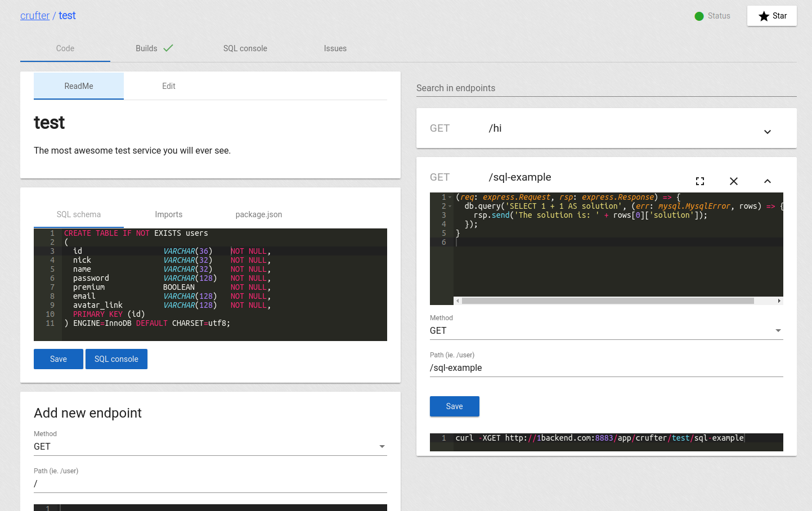Collapse the /sql-example endpoint panel
Viewport: 812px width, 511px height.
click(x=768, y=181)
